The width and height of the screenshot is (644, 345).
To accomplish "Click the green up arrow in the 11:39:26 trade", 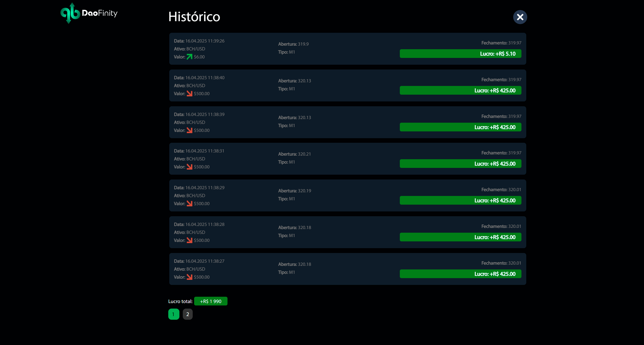I will click(x=189, y=57).
